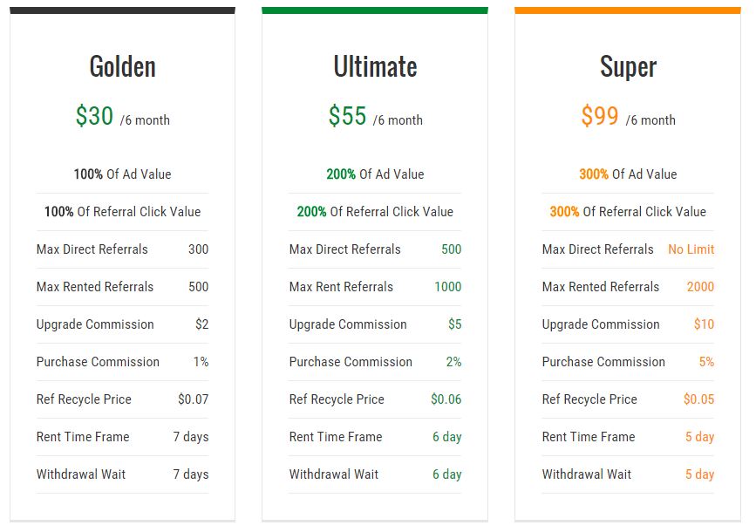Viewport: 756px width, 532px height.
Task: Click Super's Purchase Commission 5% value
Action: coord(706,362)
